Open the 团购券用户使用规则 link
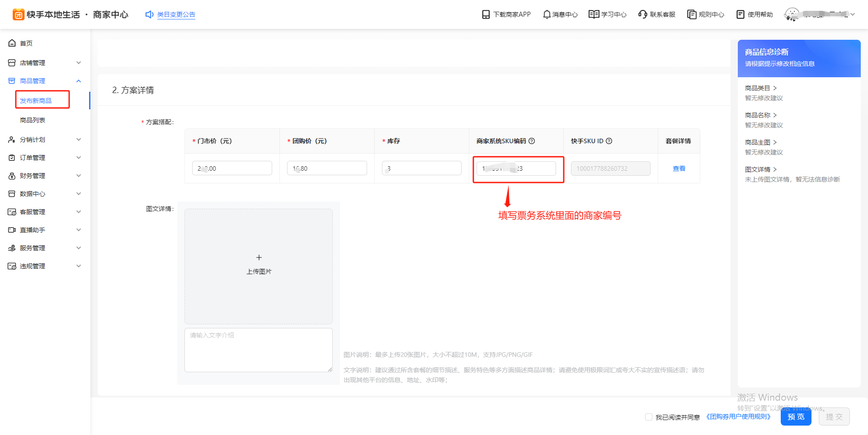This screenshot has width=868, height=435. pyautogui.click(x=738, y=416)
